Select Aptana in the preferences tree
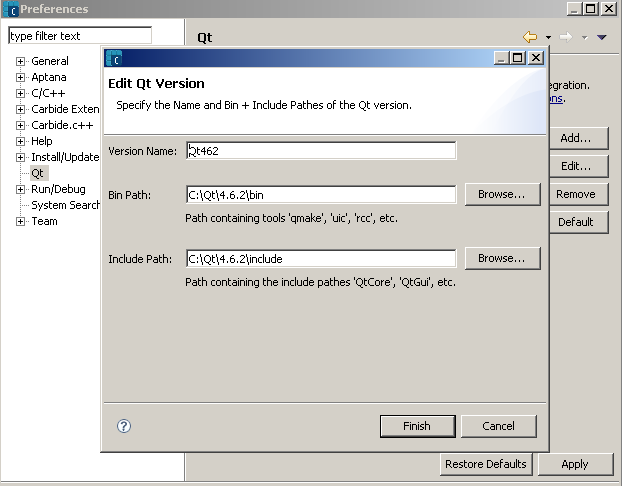This screenshot has height=486, width=622. [49, 77]
